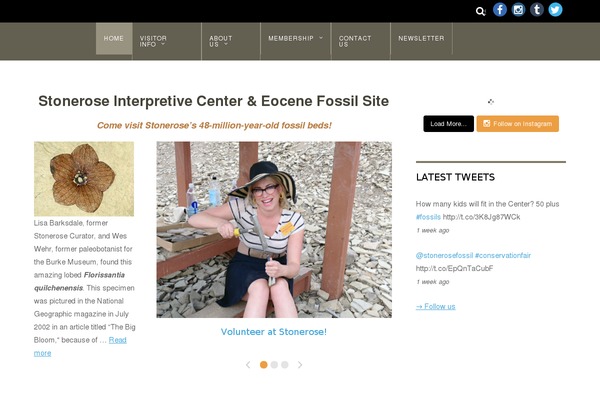
Task: Visit the Facebook page icon
Action: click(500, 10)
